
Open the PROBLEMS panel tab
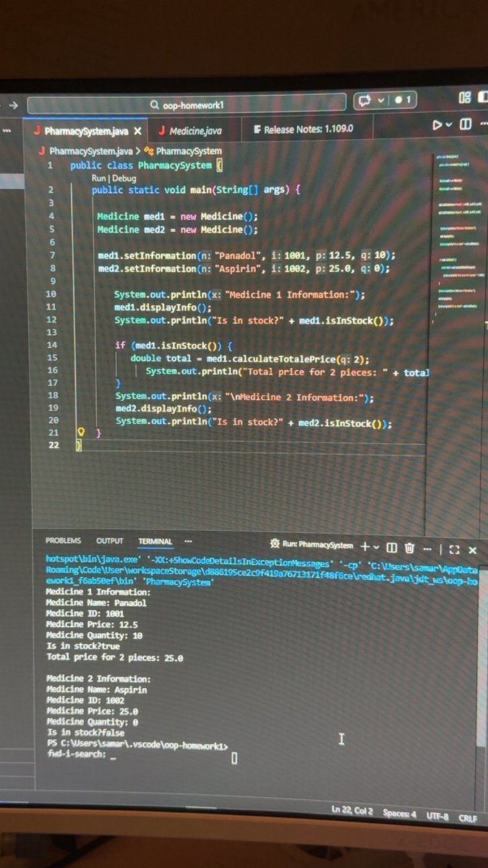(63, 540)
